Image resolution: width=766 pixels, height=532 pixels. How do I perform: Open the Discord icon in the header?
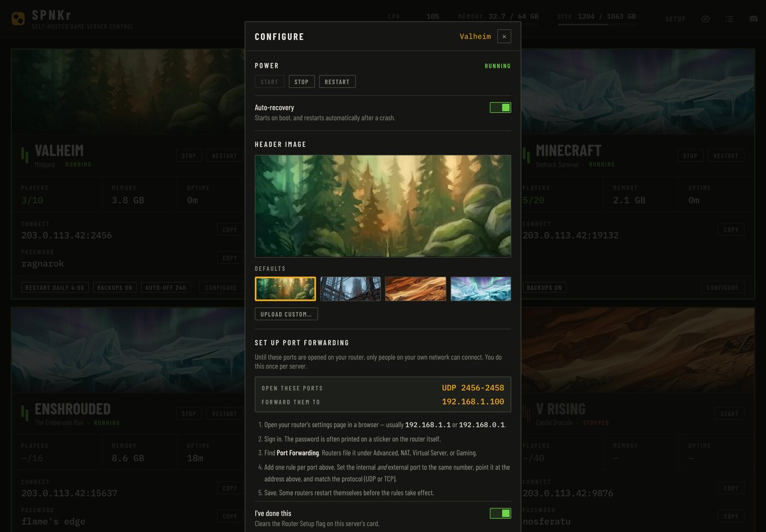pyautogui.click(x=753, y=19)
